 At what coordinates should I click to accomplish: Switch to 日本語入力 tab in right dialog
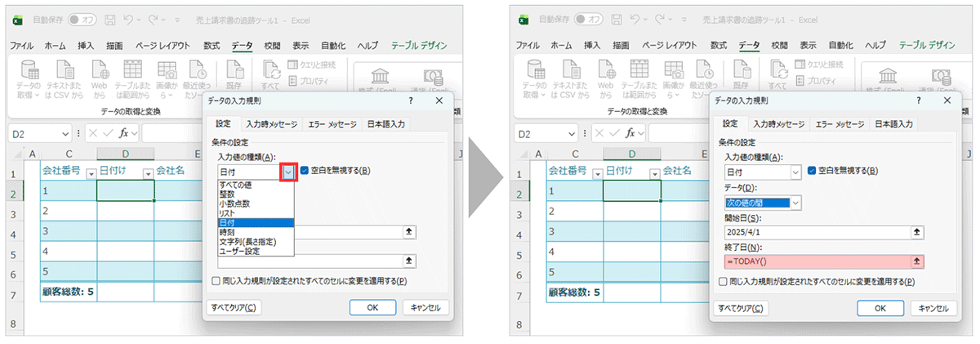[893, 124]
